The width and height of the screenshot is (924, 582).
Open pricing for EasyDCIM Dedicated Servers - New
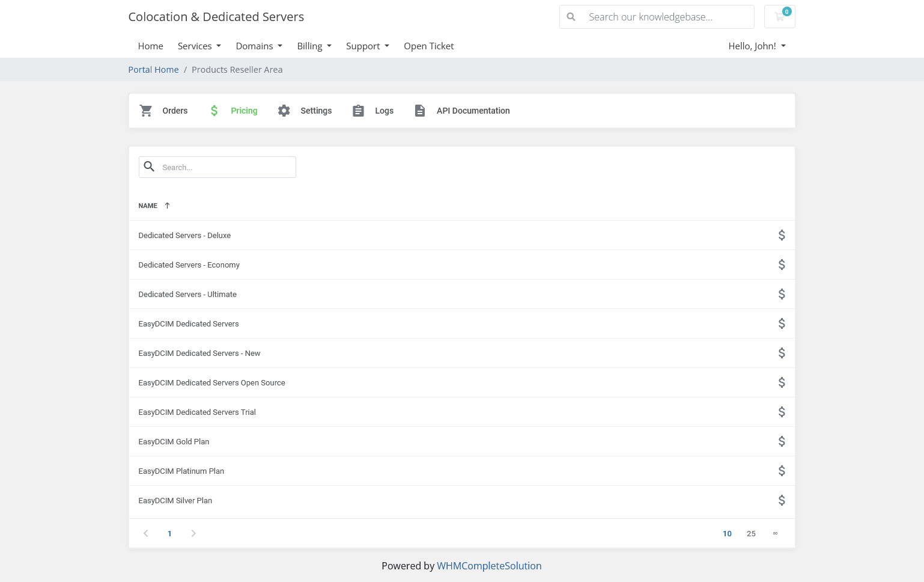(782, 353)
